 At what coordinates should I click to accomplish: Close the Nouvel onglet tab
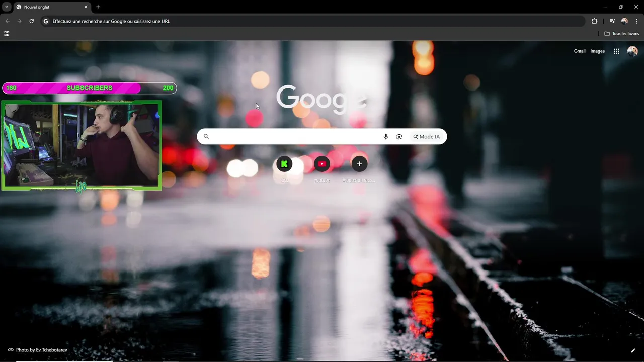pos(86,7)
